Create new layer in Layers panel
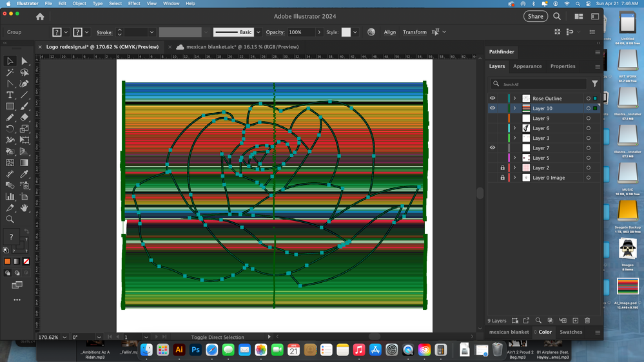Viewport: 644px width, 362px height. tap(576, 321)
